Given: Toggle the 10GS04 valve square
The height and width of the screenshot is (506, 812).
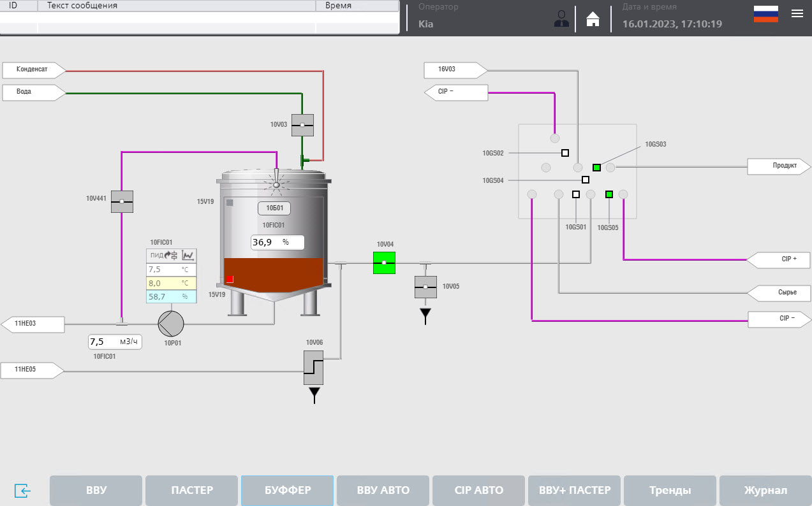Looking at the screenshot, I should [585, 180].
